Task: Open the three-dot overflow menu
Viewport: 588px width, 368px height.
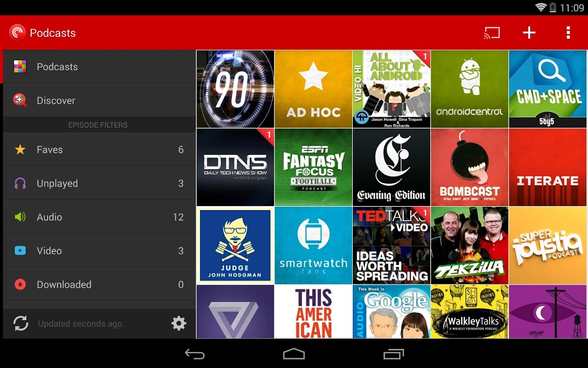Action: click(x=568, y=33)
